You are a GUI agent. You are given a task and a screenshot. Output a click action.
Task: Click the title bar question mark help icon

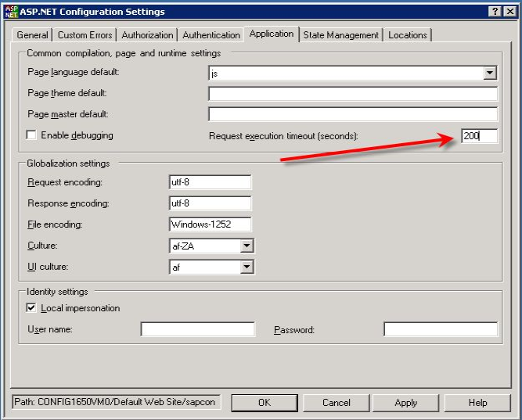(495, 12)
